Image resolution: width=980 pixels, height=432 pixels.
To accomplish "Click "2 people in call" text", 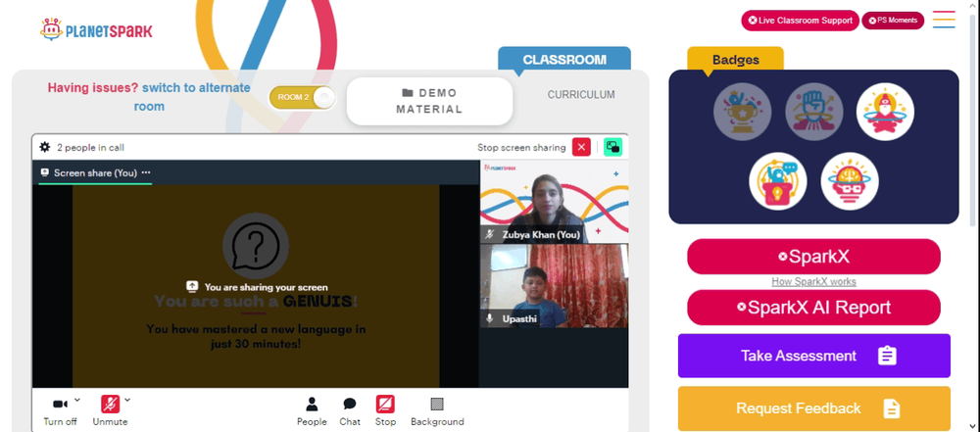I will (x=90, y=148).
